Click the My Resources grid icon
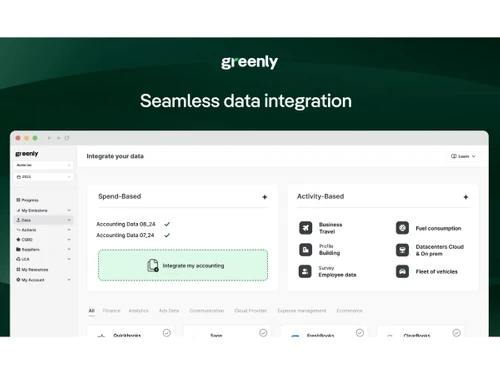Viewport: 500px width, 375px height. point(18,269)
